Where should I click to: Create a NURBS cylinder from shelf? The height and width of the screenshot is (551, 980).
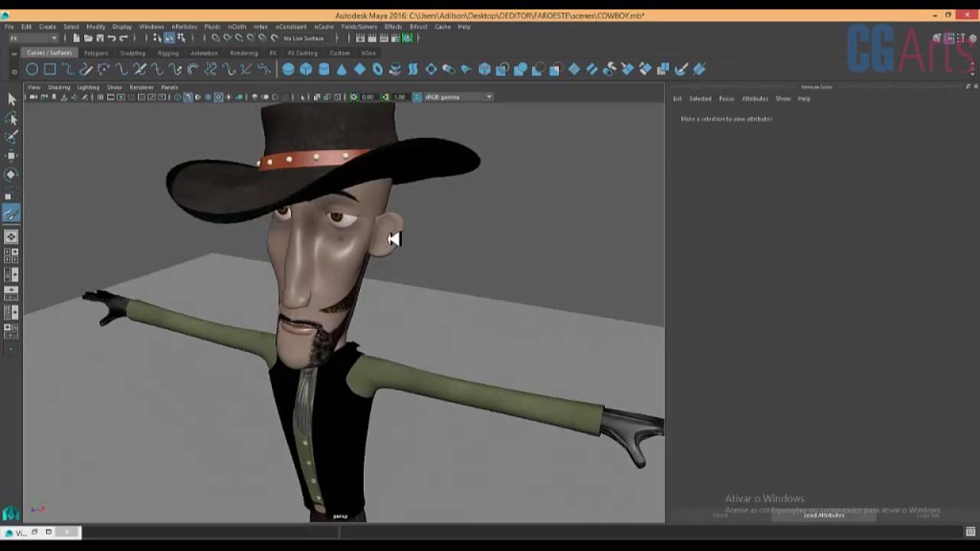324,69
